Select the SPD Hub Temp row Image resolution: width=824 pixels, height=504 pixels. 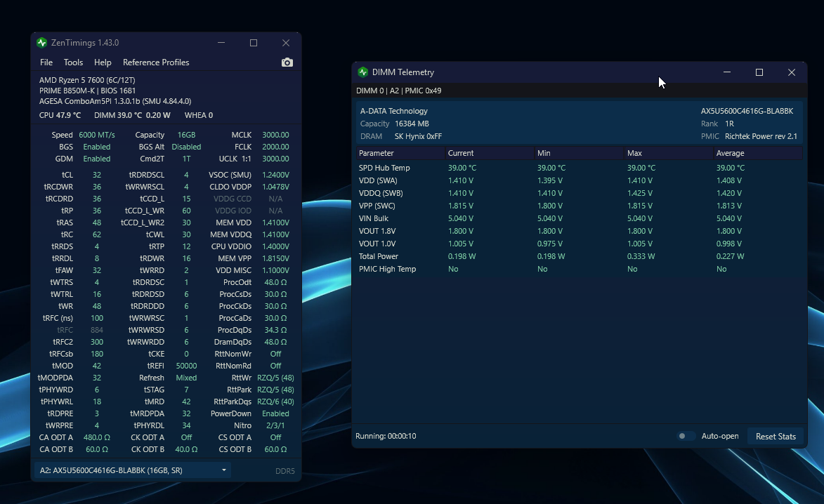click(x=579, y=168)
